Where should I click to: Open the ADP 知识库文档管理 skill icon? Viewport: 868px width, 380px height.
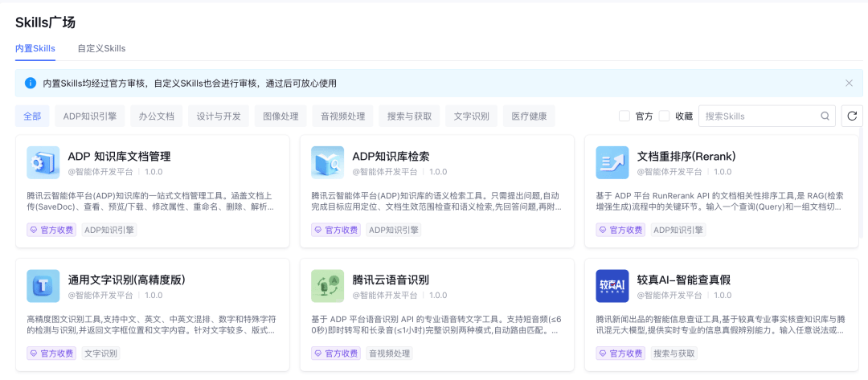coord(43,162)
